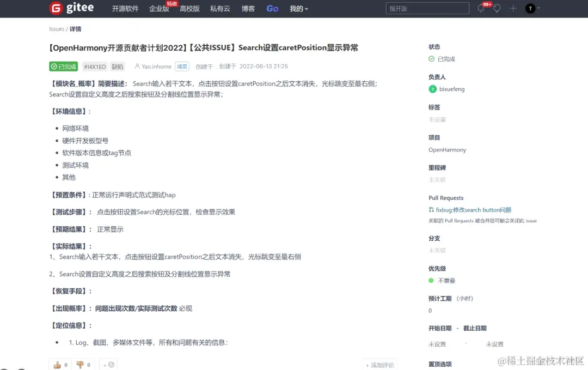Open the account menu via the T avatar arrow
The image size is (588, 370).
pyautogui.click(x=538, y=8)
